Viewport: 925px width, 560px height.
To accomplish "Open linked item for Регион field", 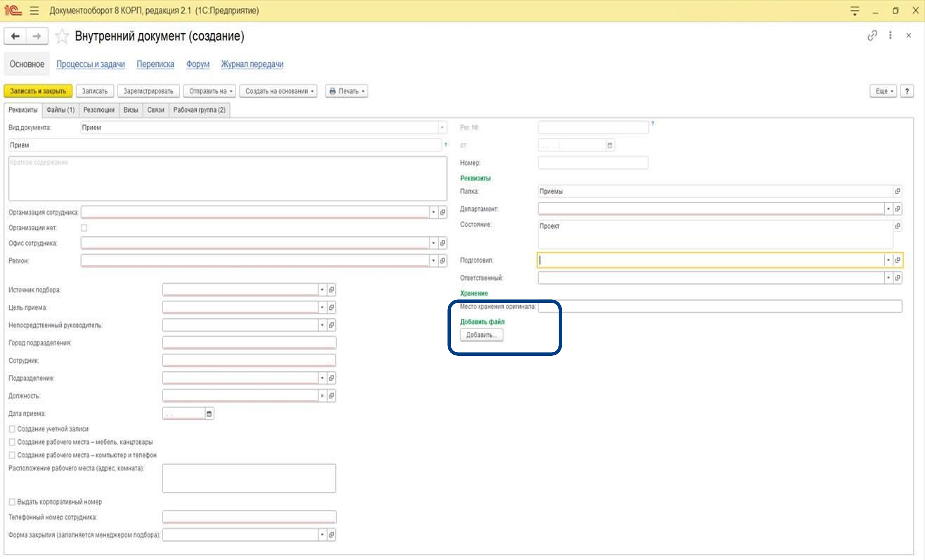I will [x=443, y=261].
